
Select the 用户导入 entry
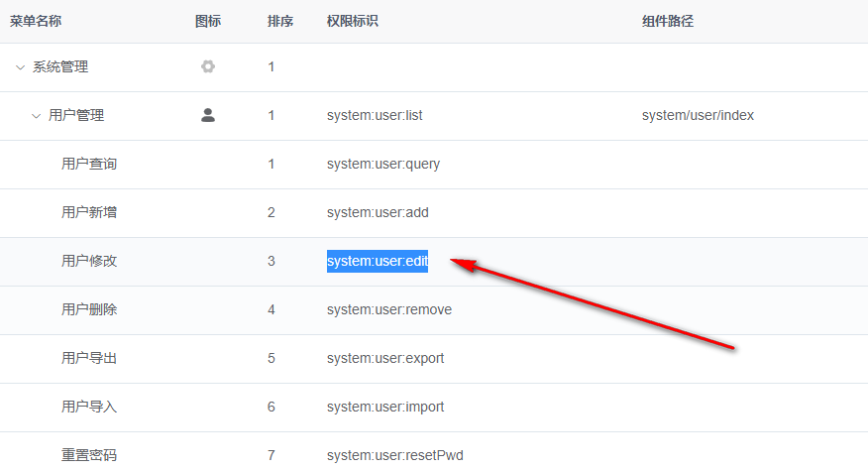[x=434, y=408]
